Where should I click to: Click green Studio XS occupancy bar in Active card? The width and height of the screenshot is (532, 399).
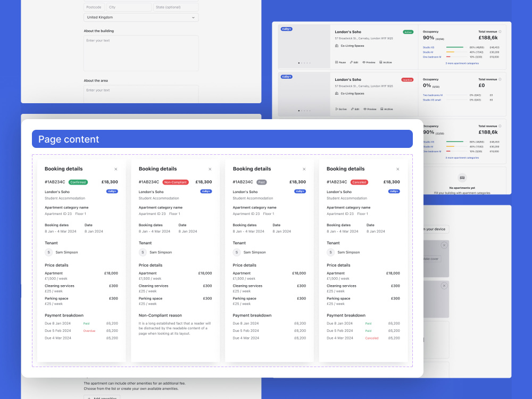click(455, 47)
